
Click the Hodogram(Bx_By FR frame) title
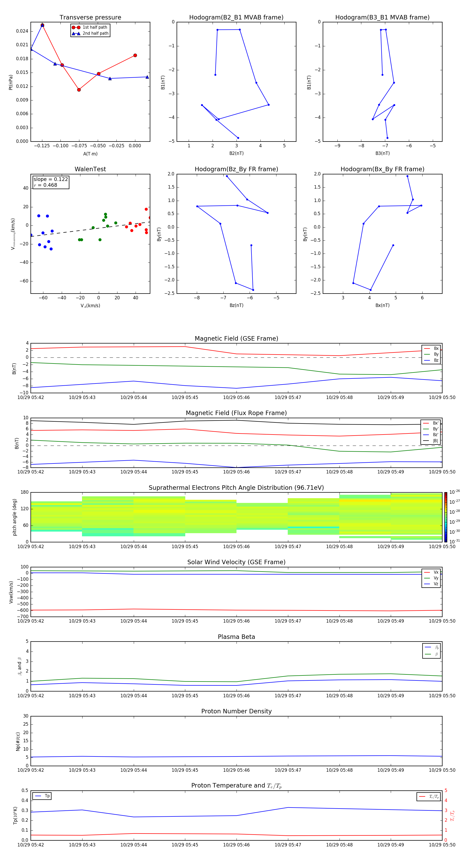click(x=382, y=169)
